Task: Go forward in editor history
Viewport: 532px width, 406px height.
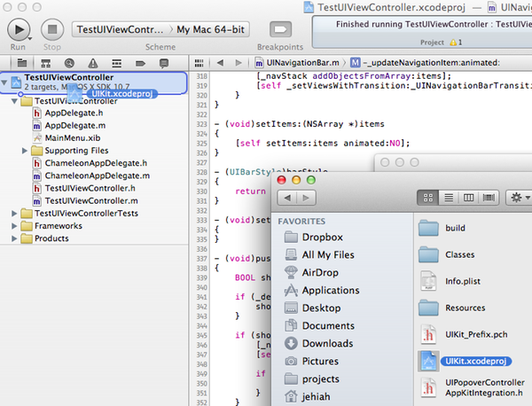Action: click(239, 63)
